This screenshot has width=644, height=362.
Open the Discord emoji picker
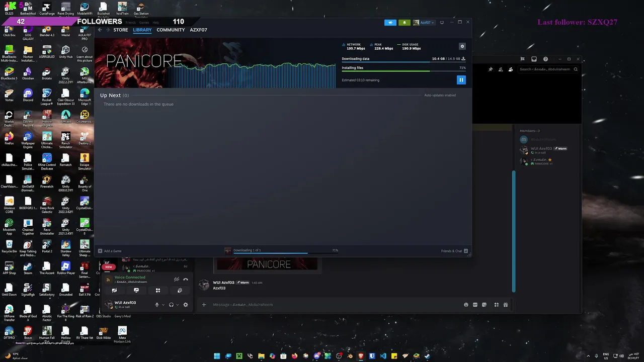point(466,305)
